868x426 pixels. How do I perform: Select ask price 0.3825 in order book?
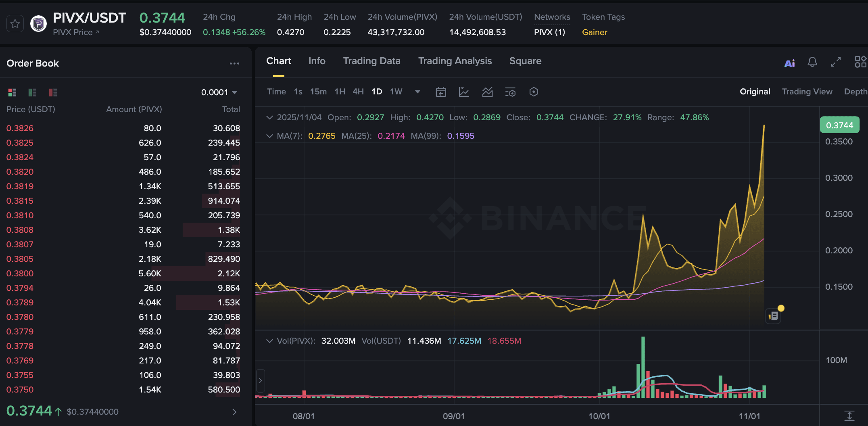(20, 143)
